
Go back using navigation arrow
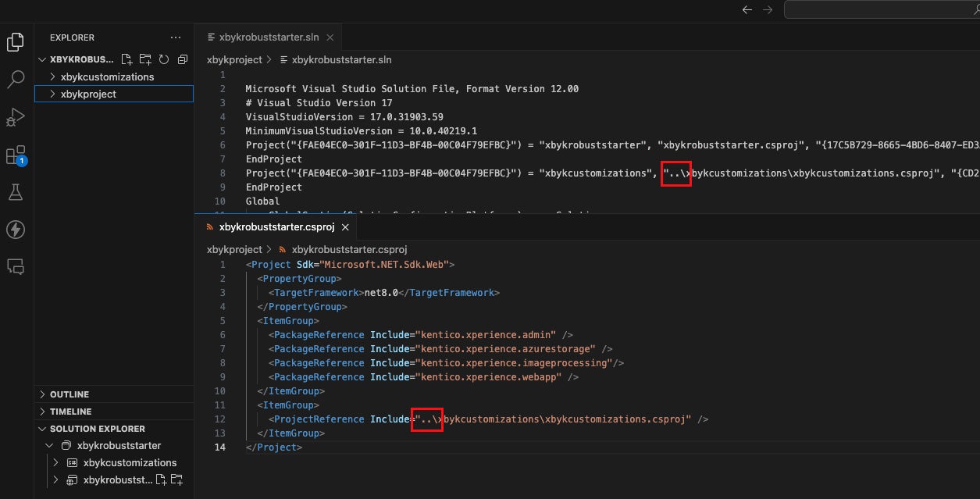click(x=747, y=9)
